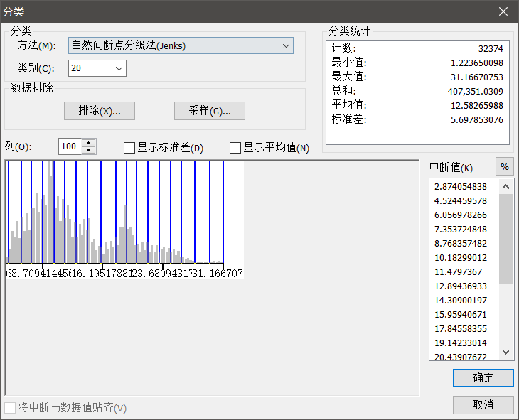Click the 平均值 value 12.58265988
Screen dimensions: 519x420
[477, 106]
